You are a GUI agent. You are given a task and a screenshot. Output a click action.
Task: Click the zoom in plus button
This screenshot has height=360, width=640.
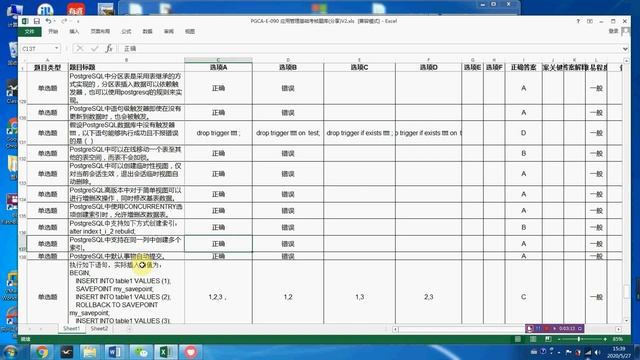click(605, 339)
